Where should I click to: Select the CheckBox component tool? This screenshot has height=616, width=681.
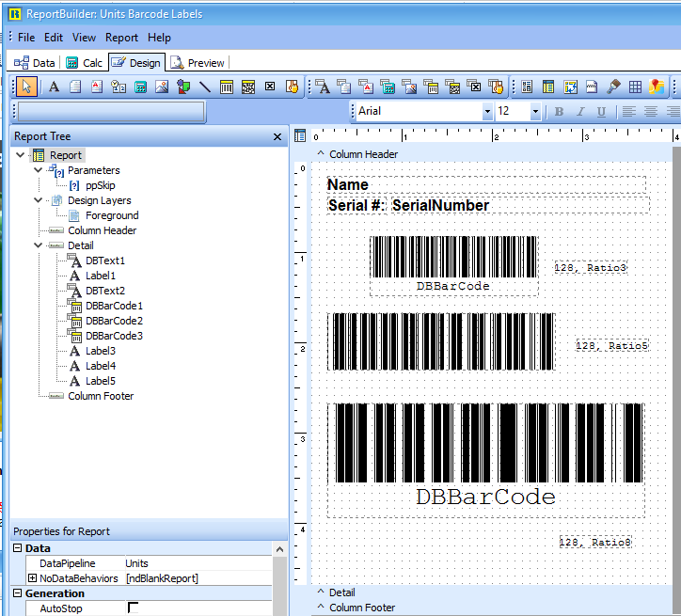coord(270,87)
